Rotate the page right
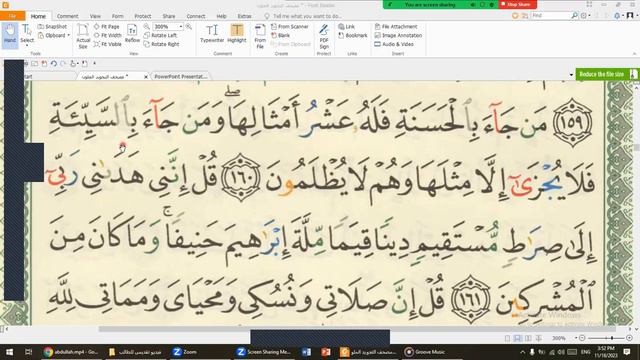 161,44
